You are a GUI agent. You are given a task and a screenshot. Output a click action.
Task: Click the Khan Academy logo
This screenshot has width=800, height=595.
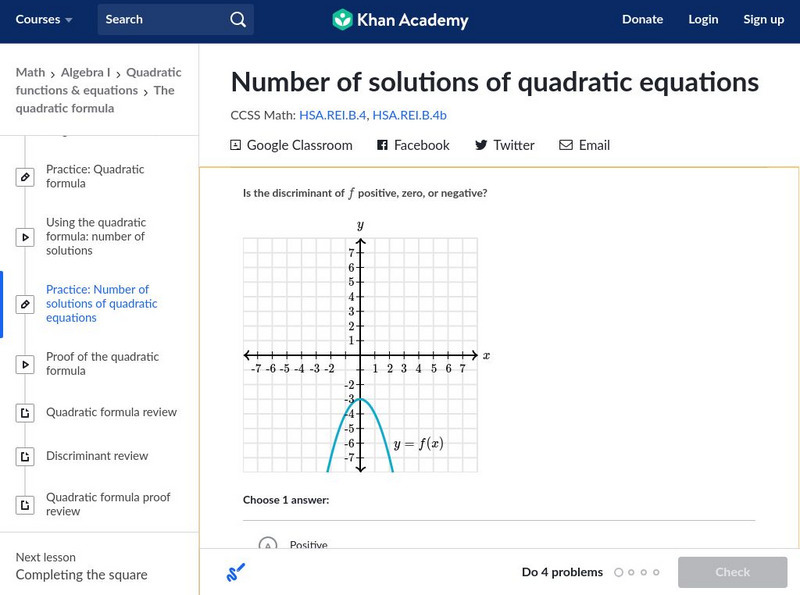[x=400, y=19]
